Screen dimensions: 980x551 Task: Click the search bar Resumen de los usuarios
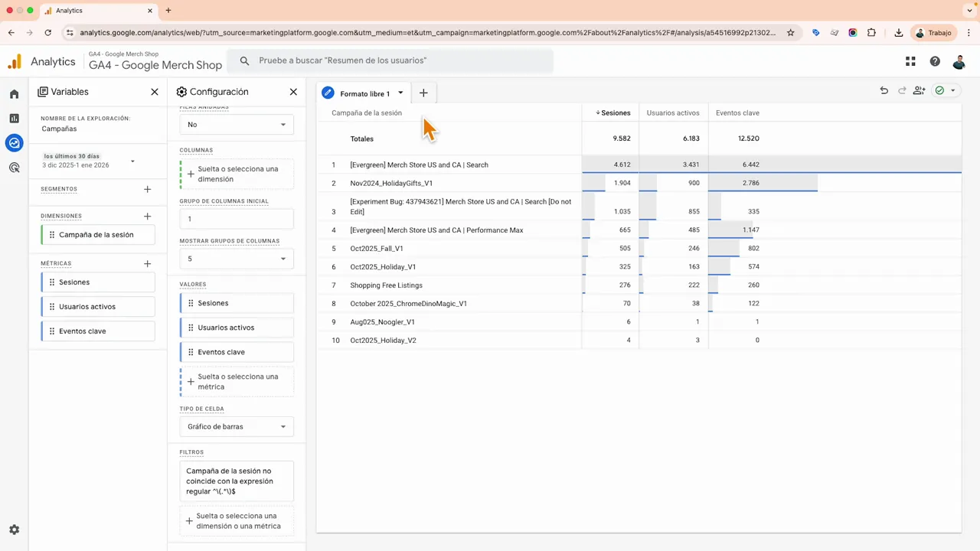391,60
